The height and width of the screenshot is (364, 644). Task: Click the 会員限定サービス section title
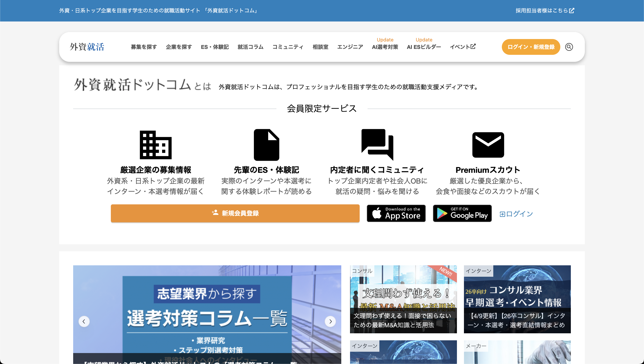322,108
